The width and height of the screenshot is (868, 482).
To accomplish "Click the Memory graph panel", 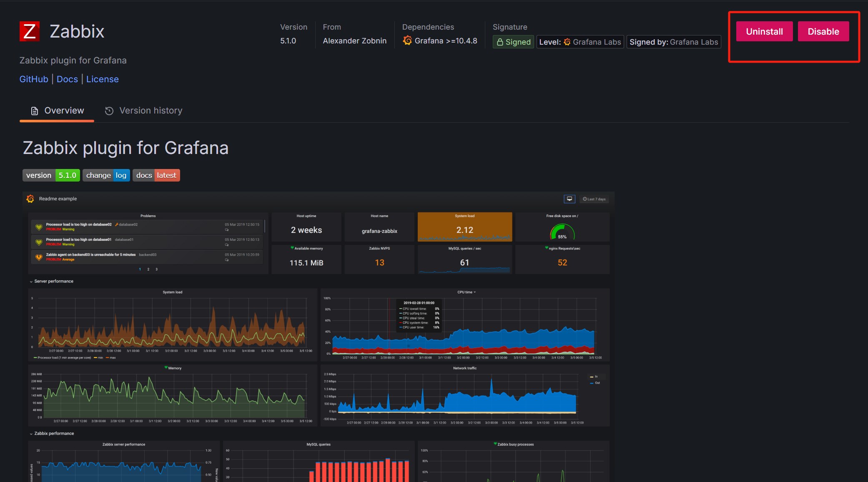I will pyautogui.click(x=173, y=395).
